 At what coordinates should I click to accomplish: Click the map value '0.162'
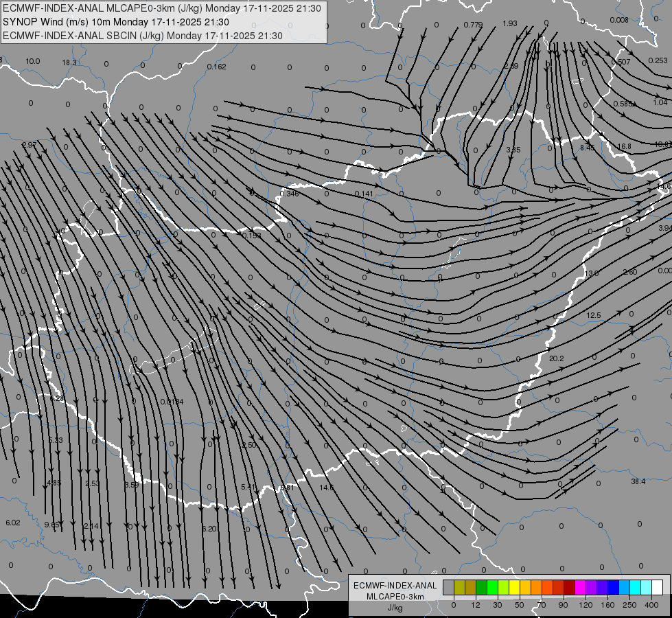[x=216, y=67]
